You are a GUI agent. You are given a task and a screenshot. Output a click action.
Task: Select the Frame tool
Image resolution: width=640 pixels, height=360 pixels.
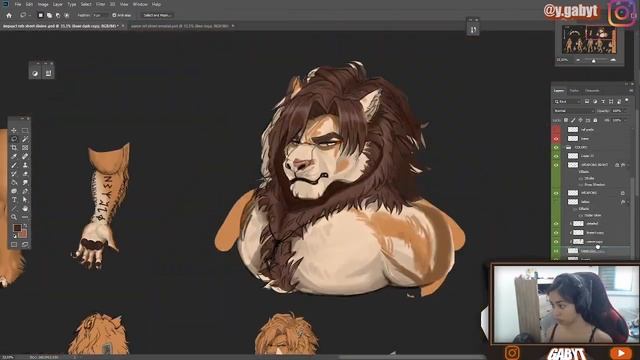(x=25, y=148)
